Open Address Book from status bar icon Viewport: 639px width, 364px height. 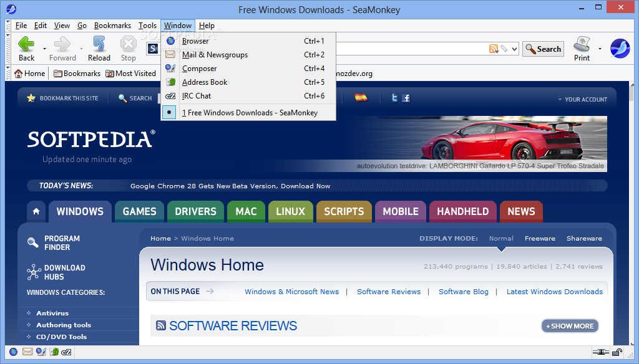click(54, 352)
